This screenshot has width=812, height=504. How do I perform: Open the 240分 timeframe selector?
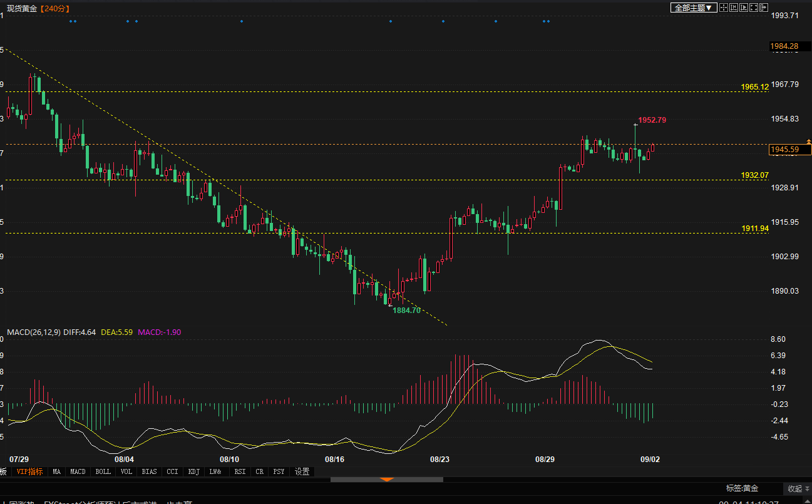(x=54, y=8)
